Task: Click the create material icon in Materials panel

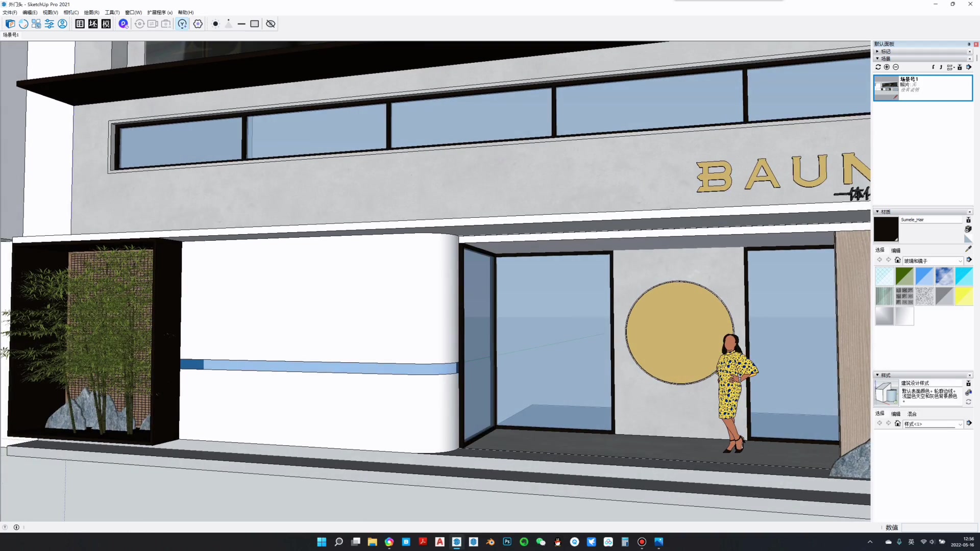Action: pos(968,229)
